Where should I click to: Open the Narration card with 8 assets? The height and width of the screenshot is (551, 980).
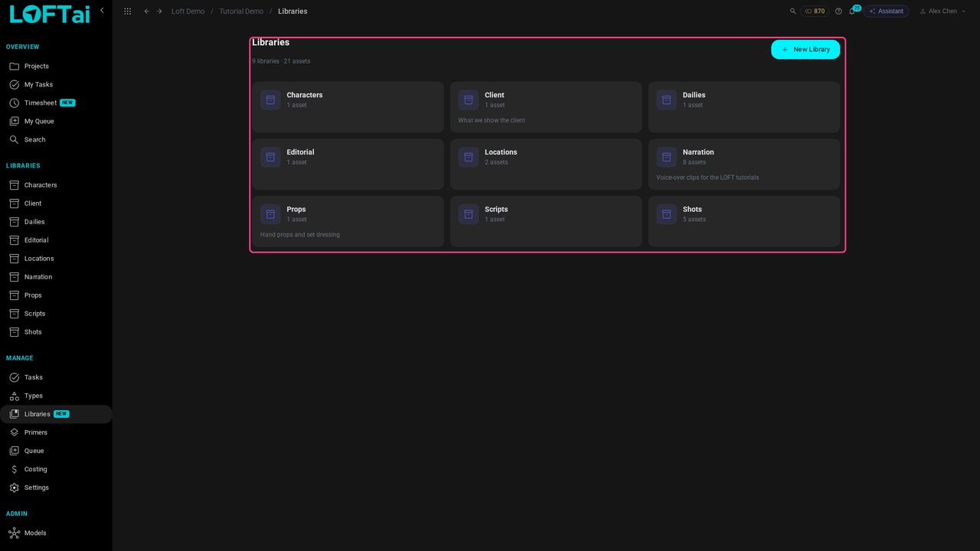(744, 165)
